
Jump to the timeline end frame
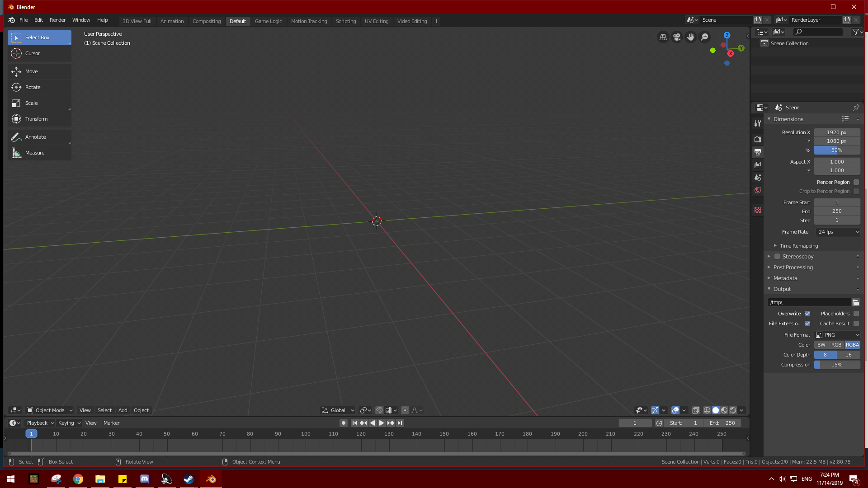pyautogui.click(x=400, y=423)
